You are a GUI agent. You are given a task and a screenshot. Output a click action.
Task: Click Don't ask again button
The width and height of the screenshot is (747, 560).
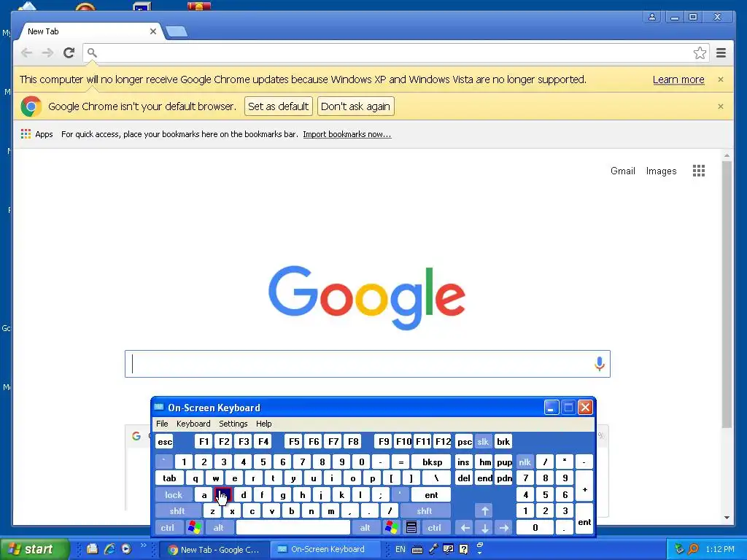355,106
